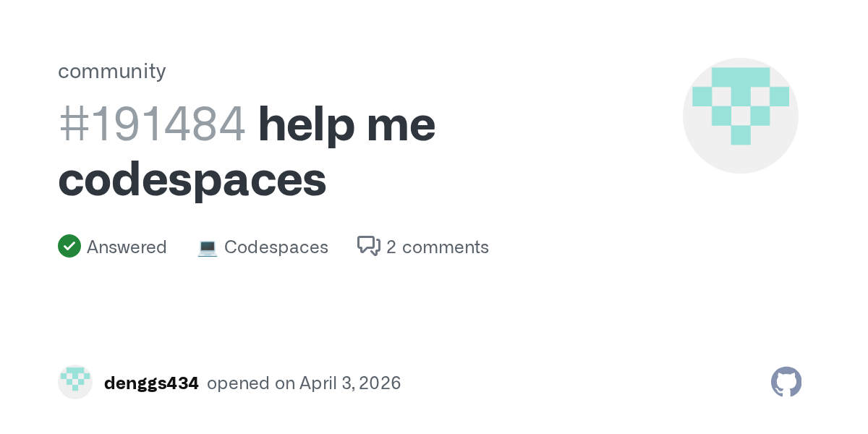This screenshot has height=434, width=868.
Task: Open the Codespaces category label
Action: [x=276, y=247]
